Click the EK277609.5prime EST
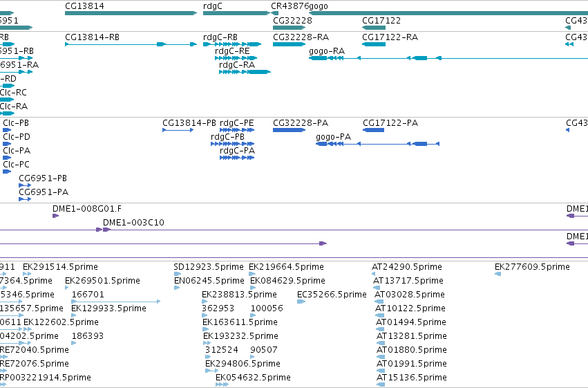Screen dimensions: 588x388 click(497, 274)
